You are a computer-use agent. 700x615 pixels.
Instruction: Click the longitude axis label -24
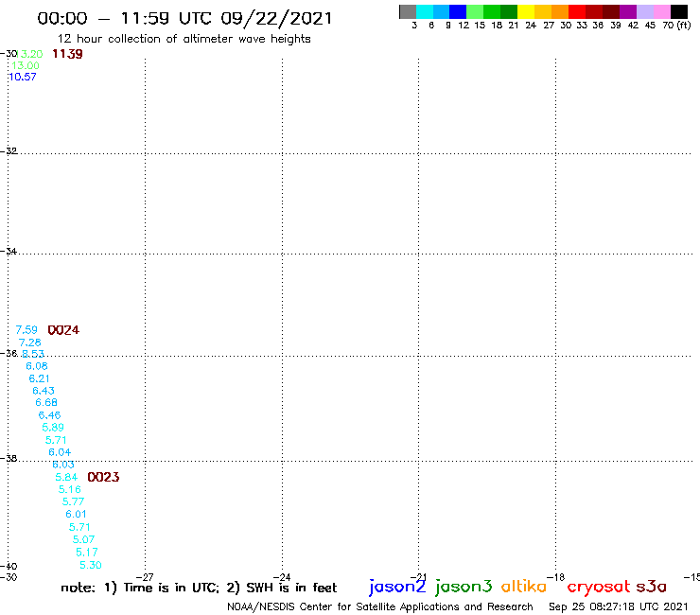click(x=282, y=577)
